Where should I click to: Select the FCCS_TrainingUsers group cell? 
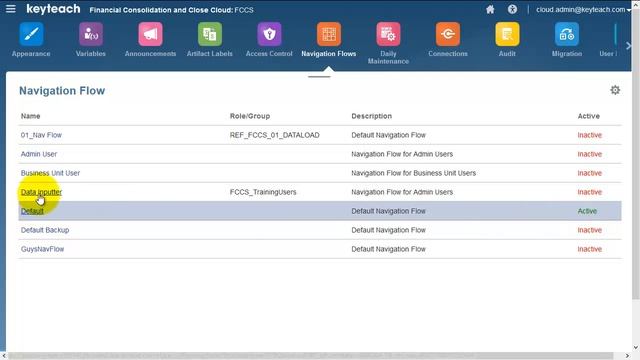263,192
